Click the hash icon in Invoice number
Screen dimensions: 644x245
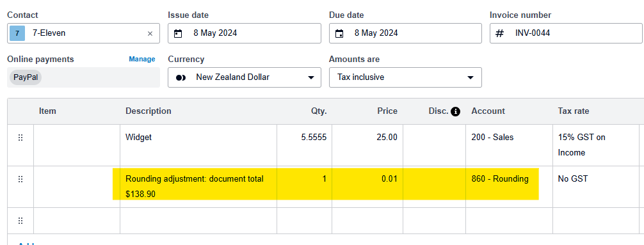[499, 34]
